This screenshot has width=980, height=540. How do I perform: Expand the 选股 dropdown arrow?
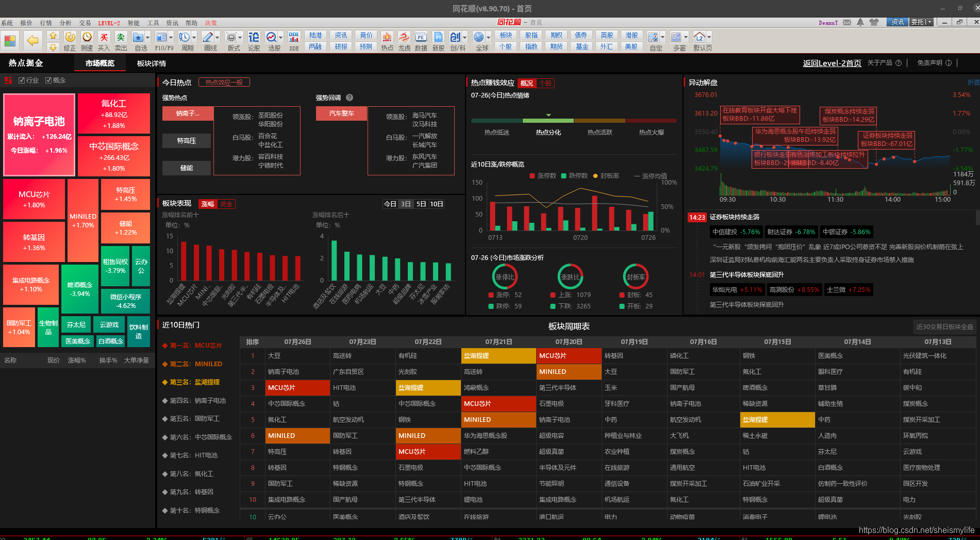[280, 37]
